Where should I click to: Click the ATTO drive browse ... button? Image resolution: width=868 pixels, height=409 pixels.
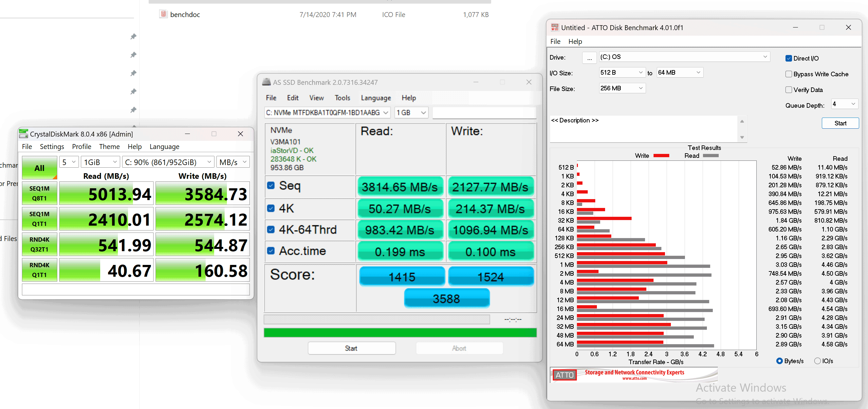click(x=589, y=58)
